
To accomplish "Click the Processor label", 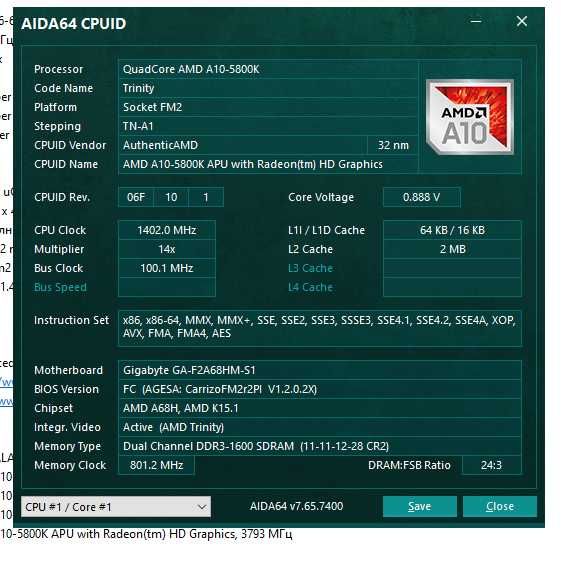I will point(58,69).
